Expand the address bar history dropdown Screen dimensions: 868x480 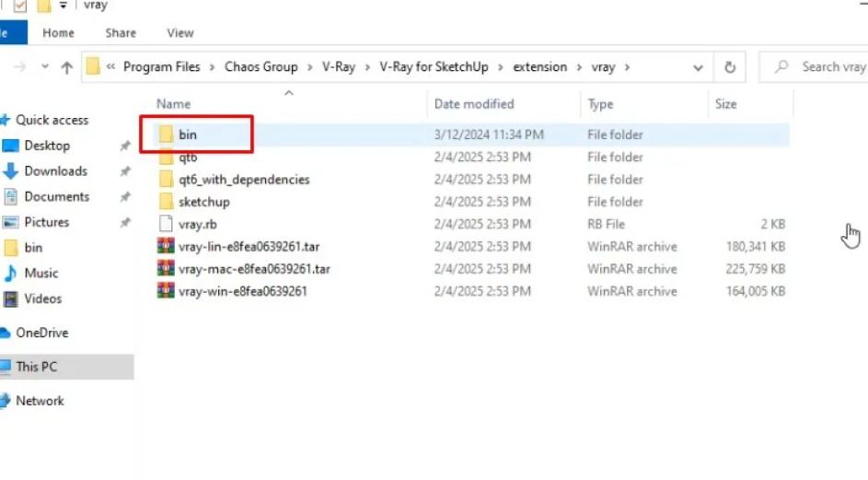(698, 67)
